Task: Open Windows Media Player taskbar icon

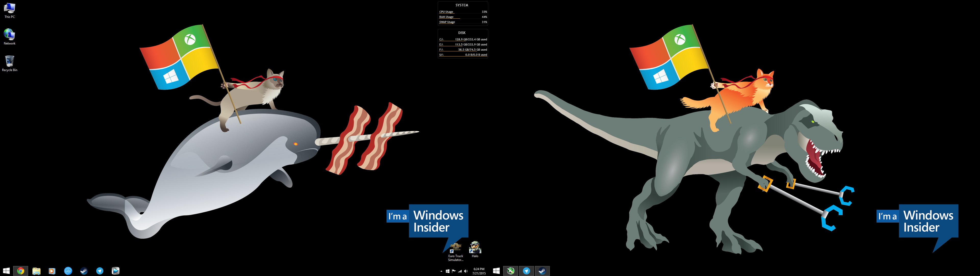Action: click(x=52, y=271)
